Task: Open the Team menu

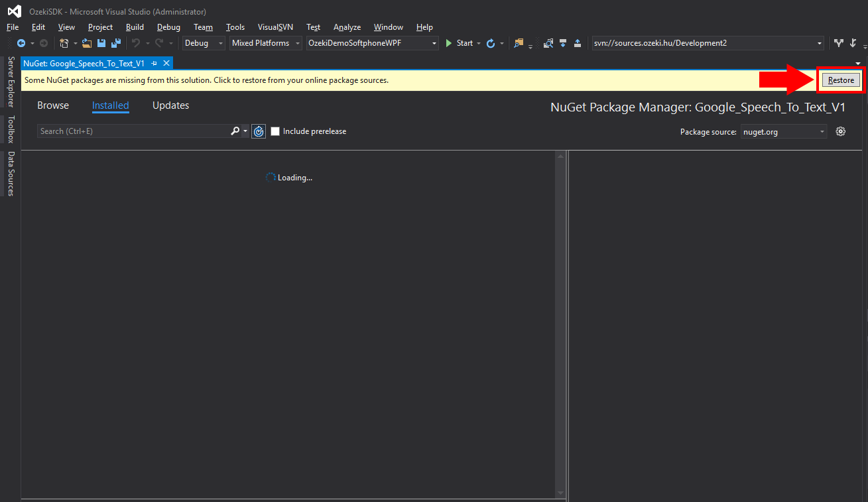Action: click(203, 27)
